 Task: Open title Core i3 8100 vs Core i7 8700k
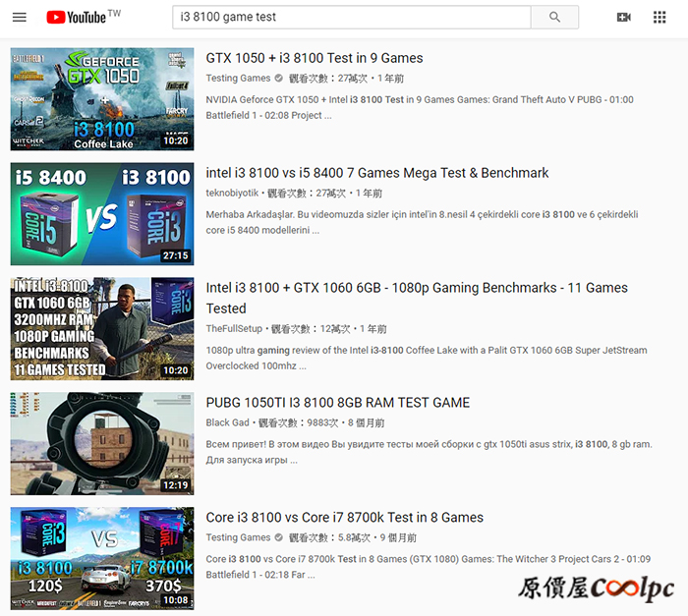point(344,518)
